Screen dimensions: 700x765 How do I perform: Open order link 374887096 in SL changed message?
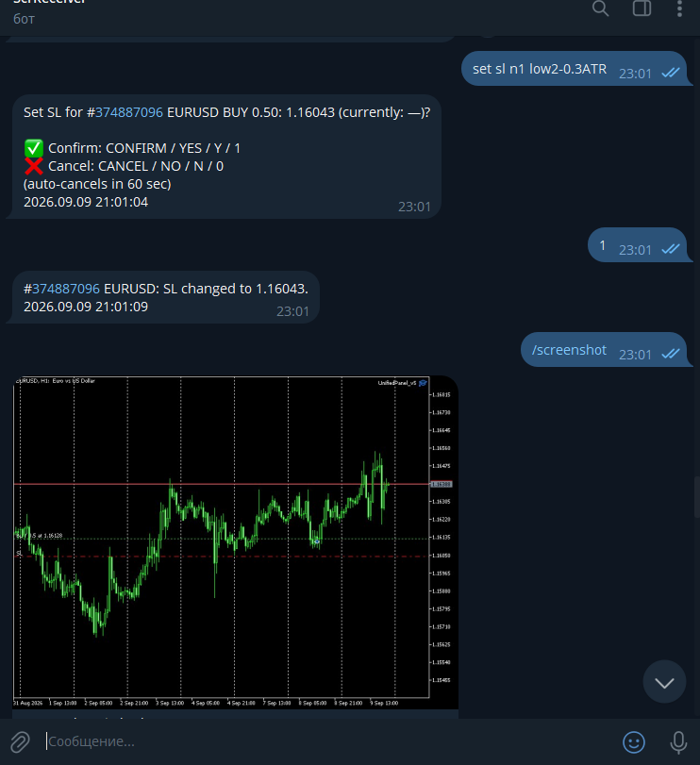pyautogui.click(x=66, y=289)
